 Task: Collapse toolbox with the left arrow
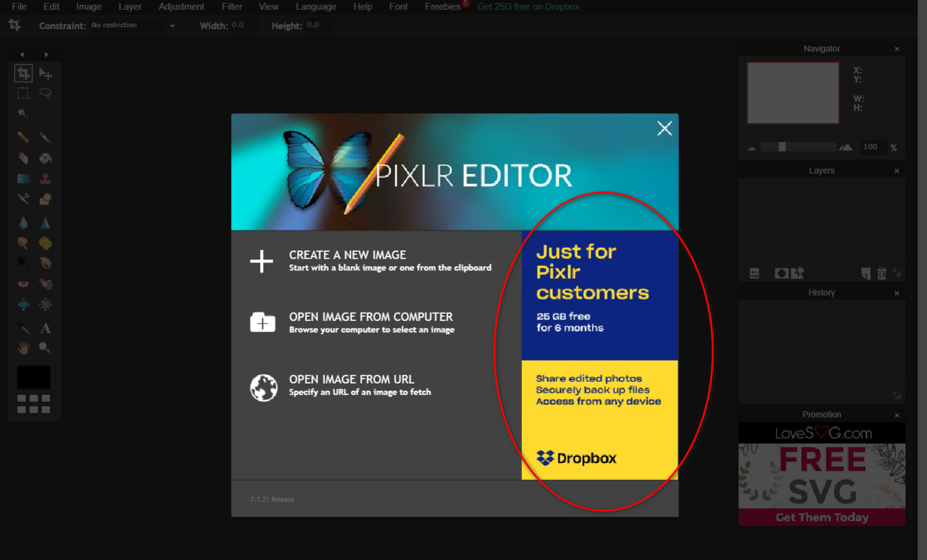click(22, 55)
